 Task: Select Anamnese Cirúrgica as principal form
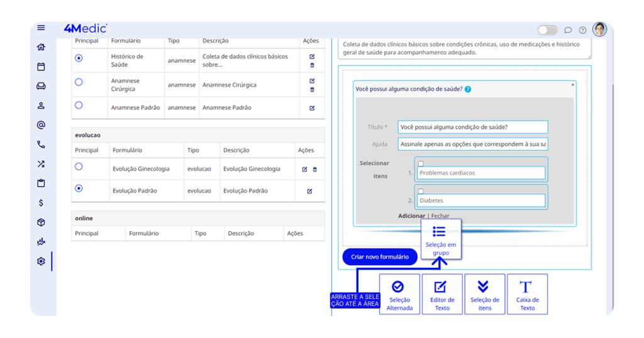click(79, 82)
